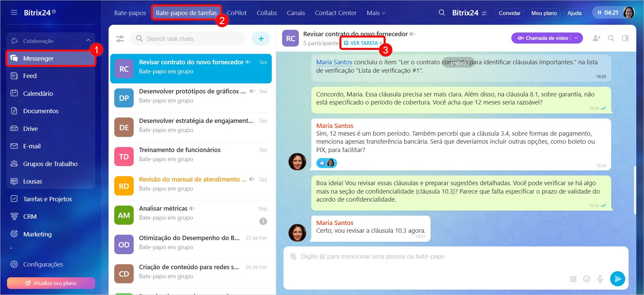Open the emoji picker in message box
The width and height of the screenshot is (644, 295).
(x=586, y=279)
